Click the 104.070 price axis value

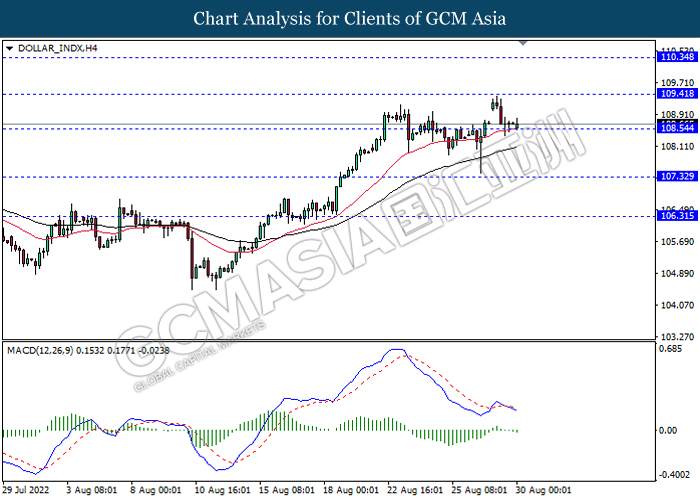(x=677, y=305)
